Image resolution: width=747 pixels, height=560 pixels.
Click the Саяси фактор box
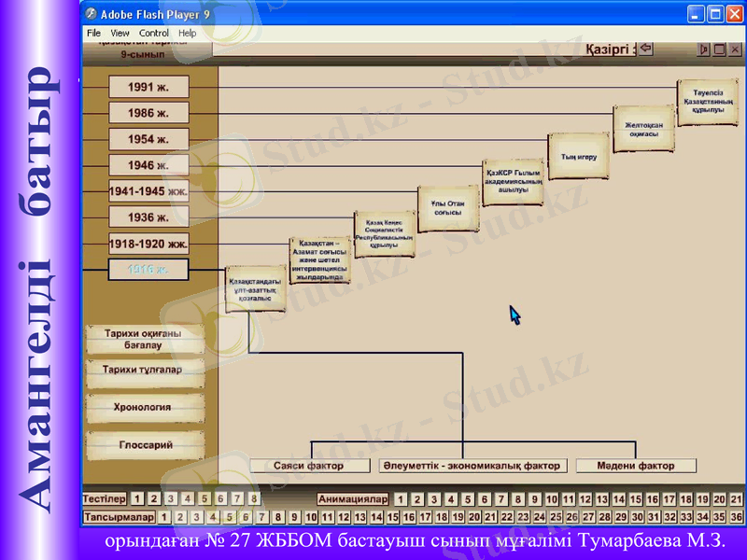click(x=307, y=465)
